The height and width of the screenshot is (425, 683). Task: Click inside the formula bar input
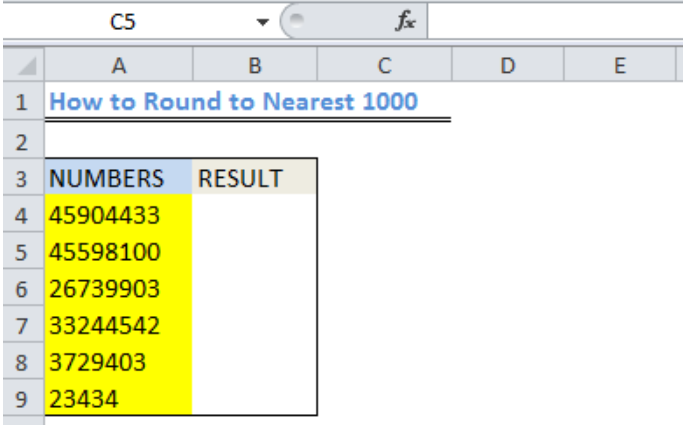pyautogui.click(x=555, y=21)
